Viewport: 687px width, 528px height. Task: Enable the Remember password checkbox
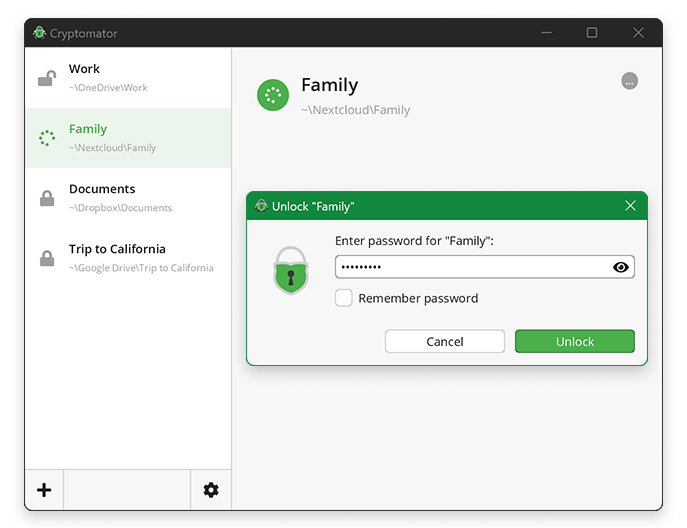point(344,298)
